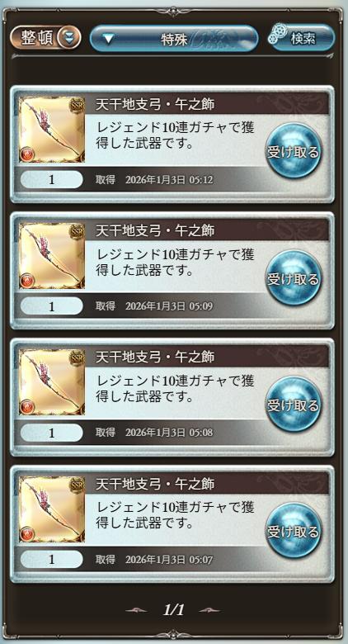Open 検索 search filter

point(302,38)
